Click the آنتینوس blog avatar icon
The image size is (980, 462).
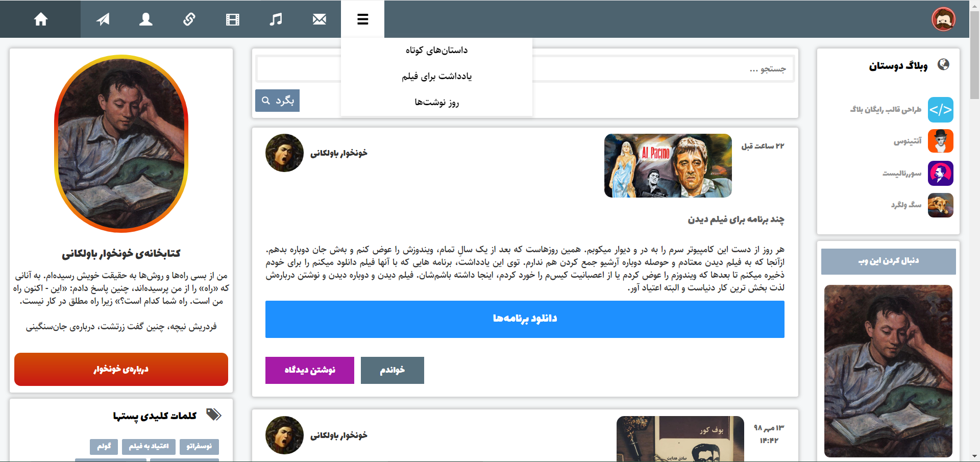click(x=940, y=141)
